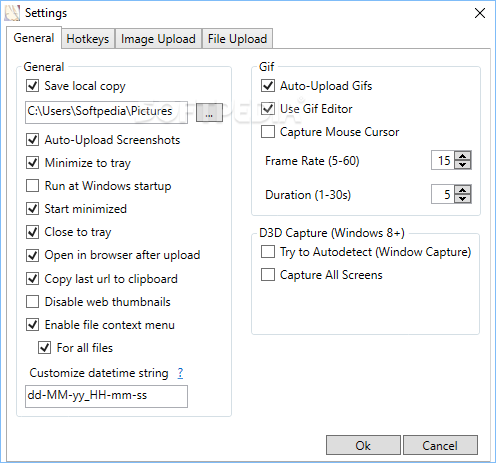Enable Capture All Screens checkbox

click(x=268, y=275)
